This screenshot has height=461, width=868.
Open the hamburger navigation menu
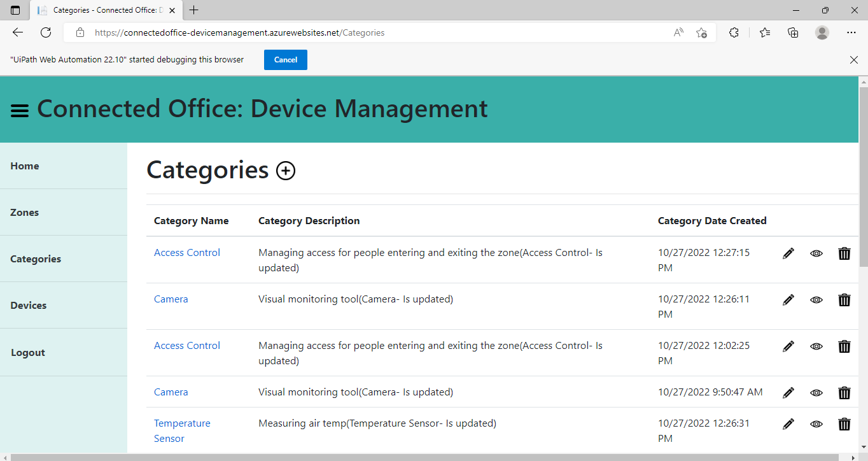coord(20,111)
